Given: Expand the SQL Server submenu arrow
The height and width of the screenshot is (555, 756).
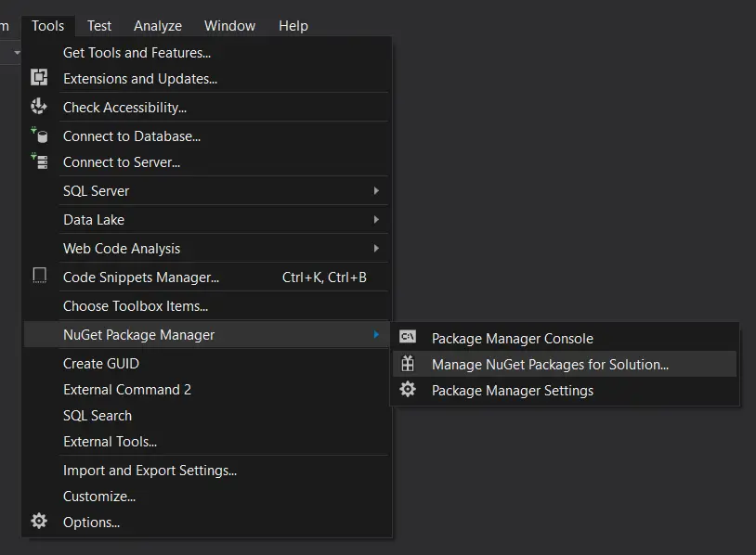Looking at the screenshot, I should click(x=376, y=190).
